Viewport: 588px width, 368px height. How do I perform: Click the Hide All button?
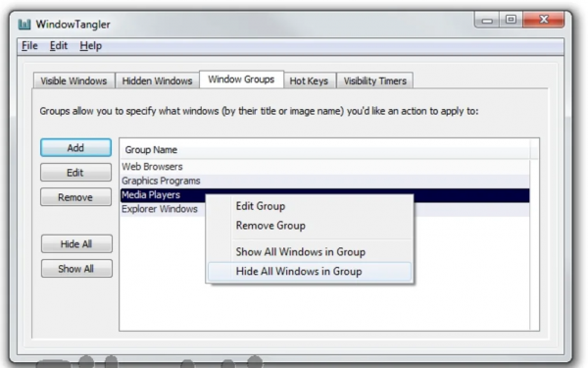(76, 244)
